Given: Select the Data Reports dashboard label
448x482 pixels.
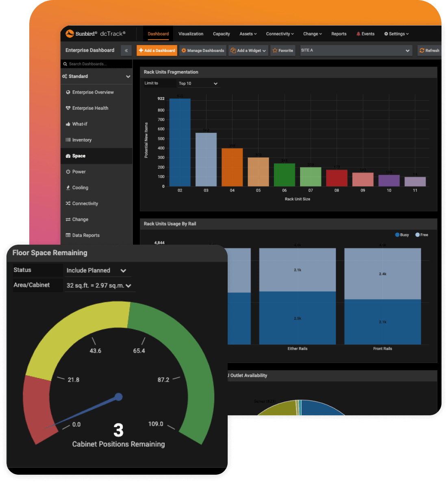Looking at the screenshot, I should click(86, 235).
